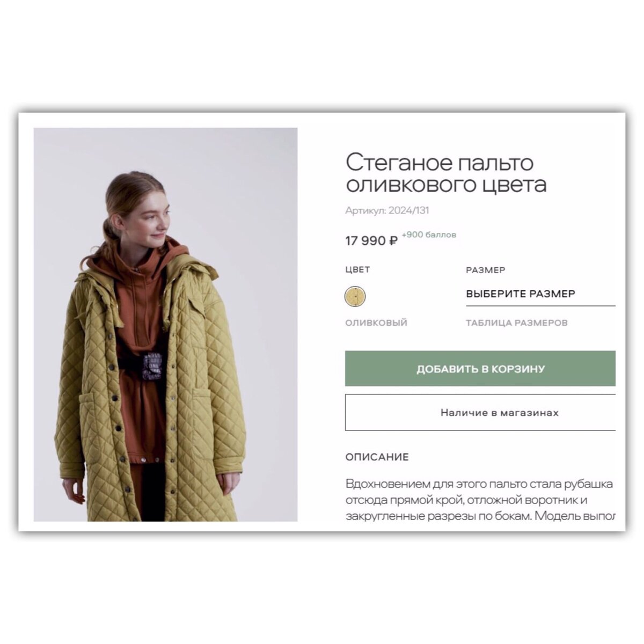Open the ТАБЛИЦА РАЗМЕРОВ size chart link

point(516,323)
